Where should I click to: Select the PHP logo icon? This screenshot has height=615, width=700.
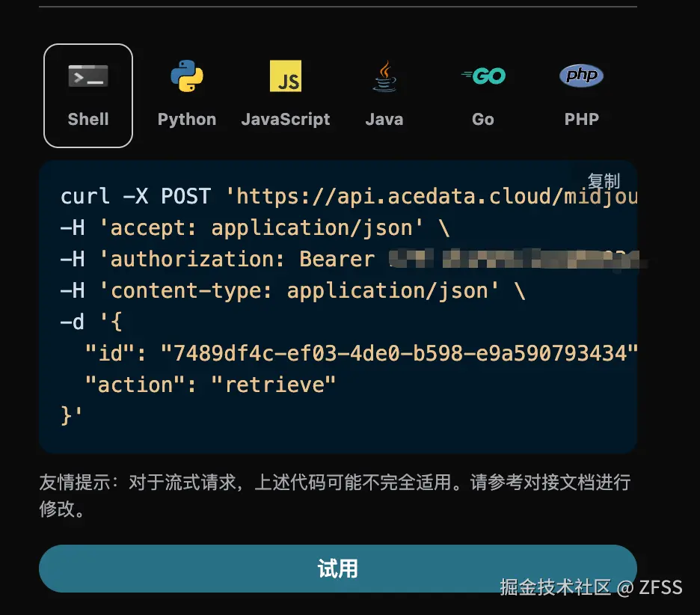[581, 76]
